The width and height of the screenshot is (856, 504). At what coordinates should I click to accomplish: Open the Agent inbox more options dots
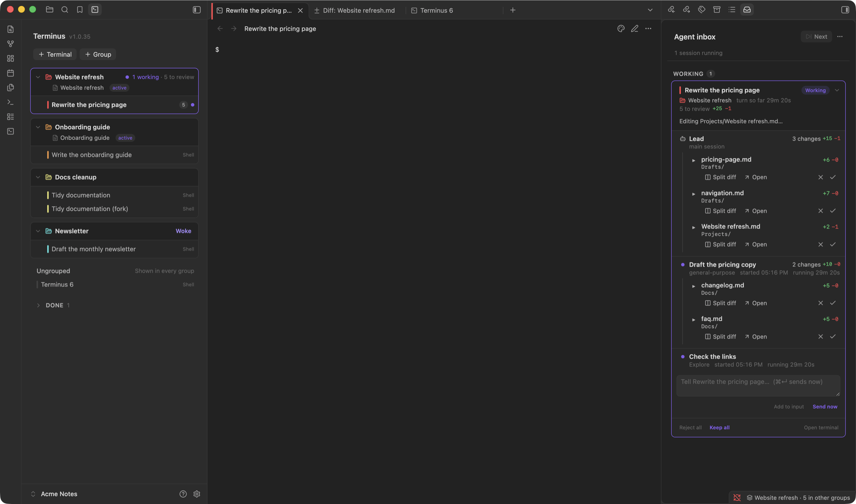[840, 36]
